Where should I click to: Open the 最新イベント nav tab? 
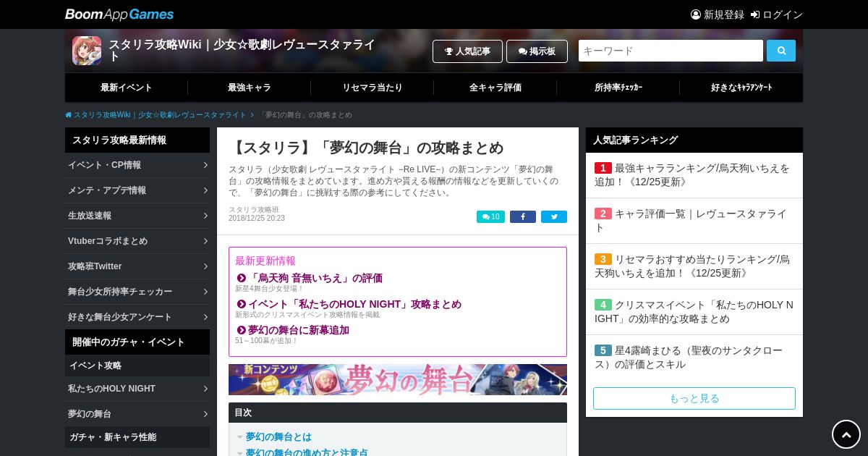point(127,88)
